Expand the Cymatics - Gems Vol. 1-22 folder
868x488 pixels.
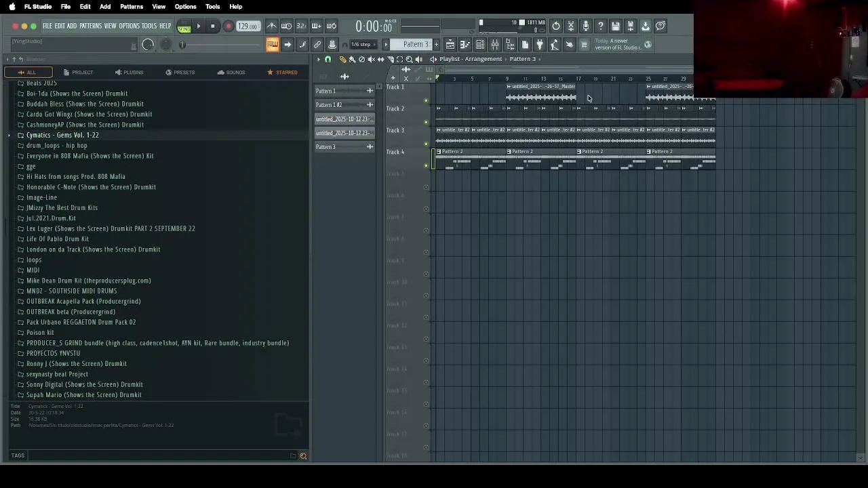coord(62,135)
